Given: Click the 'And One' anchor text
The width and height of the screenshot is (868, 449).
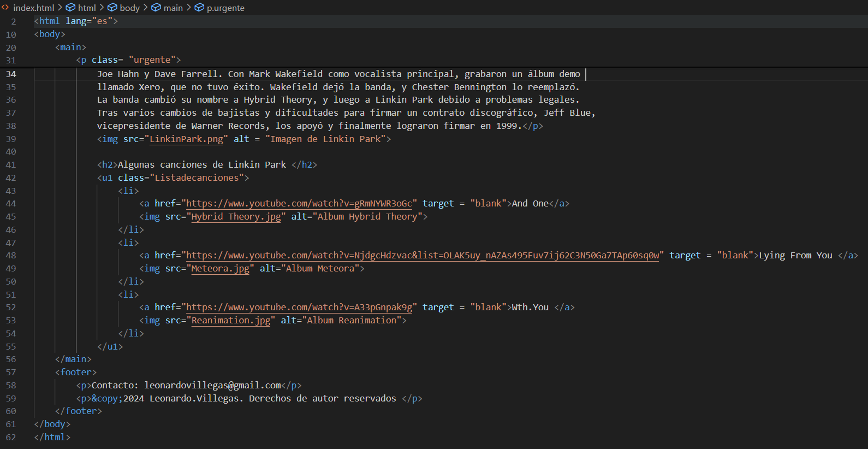Looking at the screenshot, I should click(x=530, y=204).
